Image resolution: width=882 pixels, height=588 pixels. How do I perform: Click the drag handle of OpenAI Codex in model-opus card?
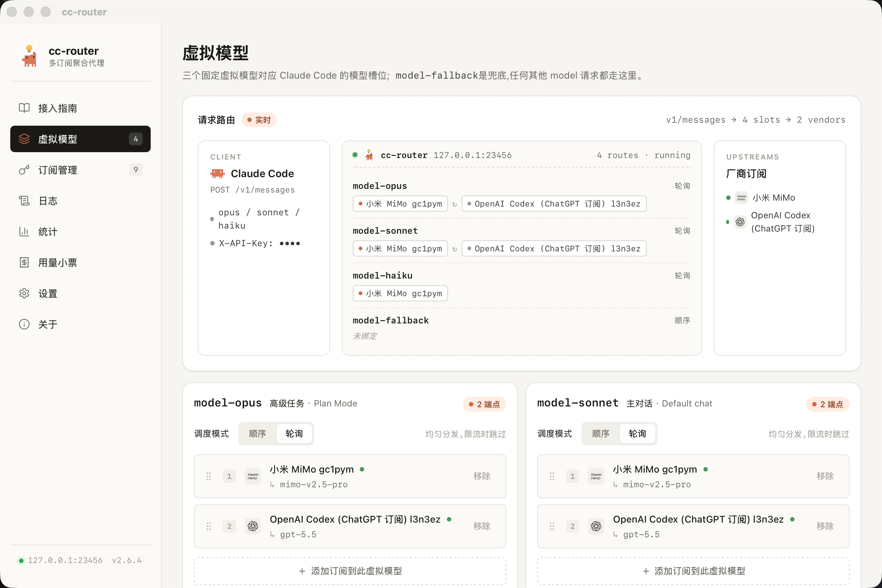coord(209,526)
